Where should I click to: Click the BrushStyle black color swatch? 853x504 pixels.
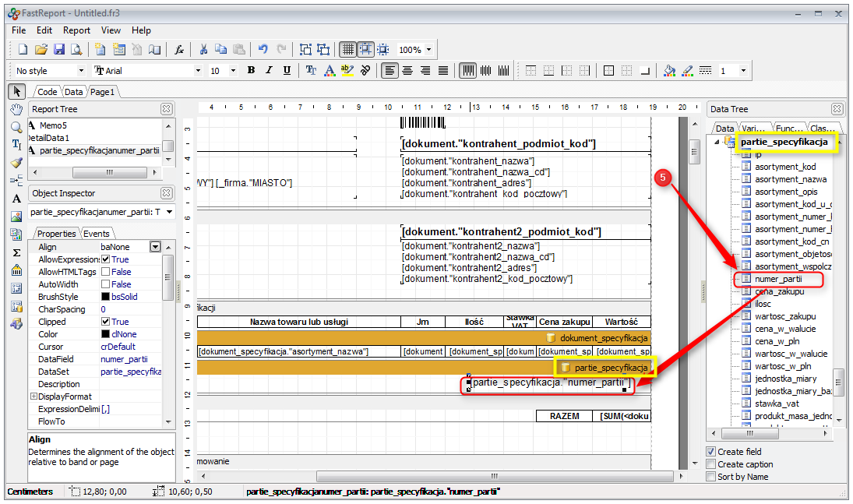tap(106, 297)
